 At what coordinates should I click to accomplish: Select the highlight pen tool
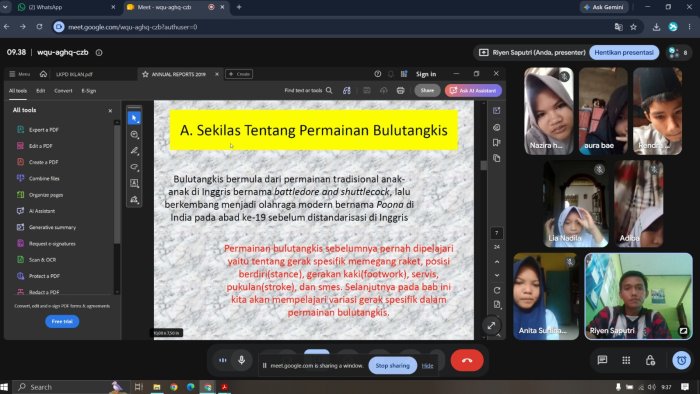click(x=134, y=151)
